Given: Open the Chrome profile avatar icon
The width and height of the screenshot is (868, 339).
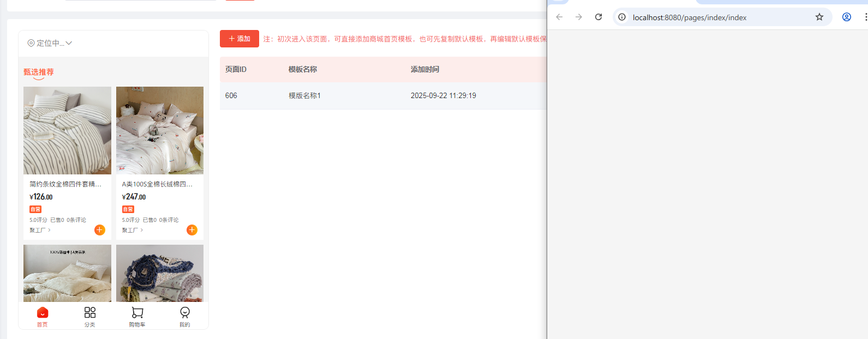Looking at the screenshot, I should point(847,17).
